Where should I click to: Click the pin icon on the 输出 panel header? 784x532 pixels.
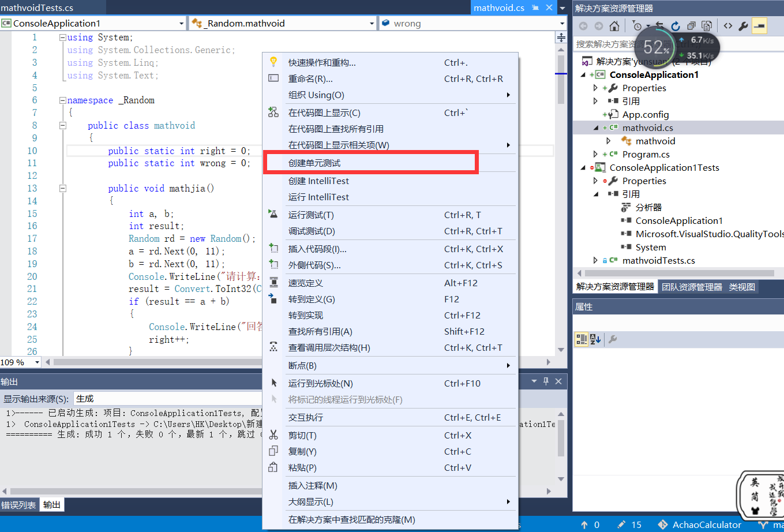(546, 381)
